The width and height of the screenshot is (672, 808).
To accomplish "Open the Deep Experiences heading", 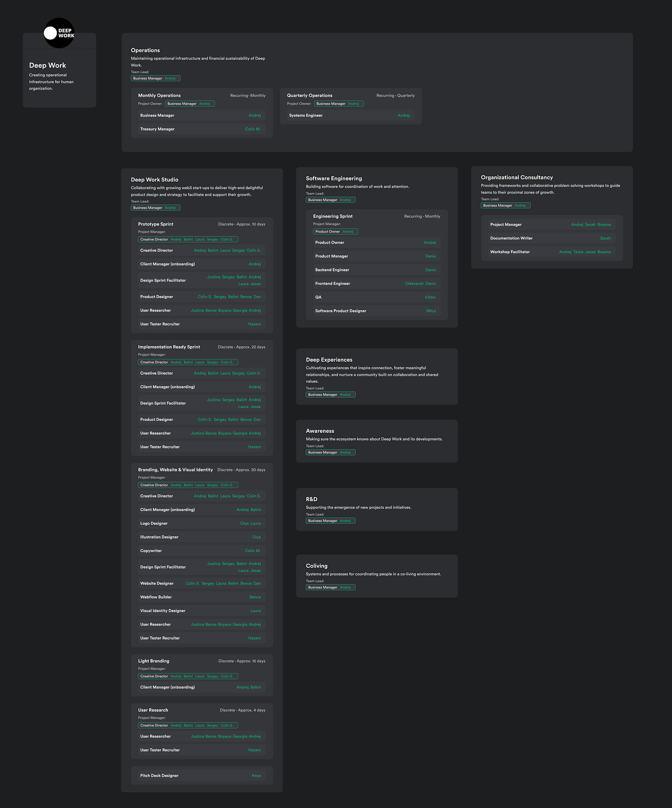I will (x=329, y=360).
